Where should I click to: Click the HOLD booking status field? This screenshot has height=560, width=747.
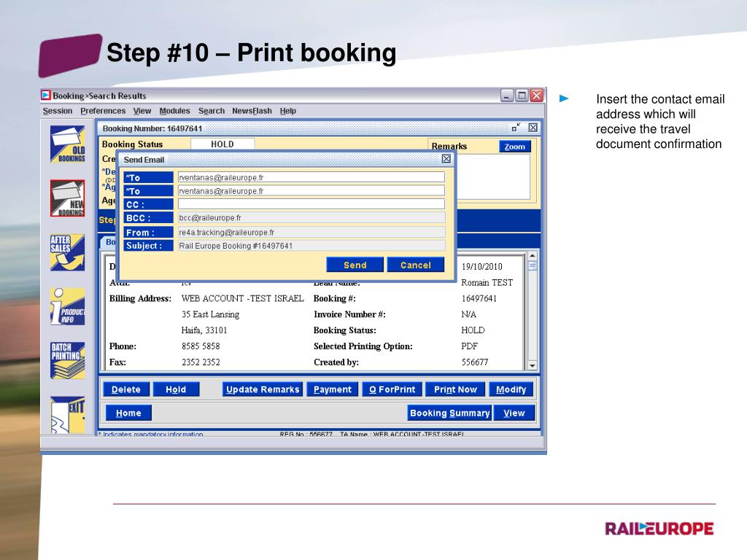(x=222, y=144)
